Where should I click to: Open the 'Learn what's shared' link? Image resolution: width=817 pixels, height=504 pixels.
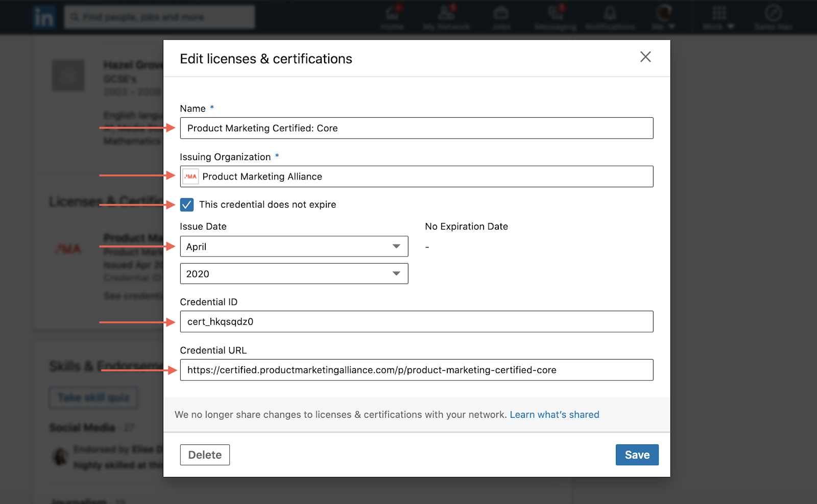[x=554, y=415]
